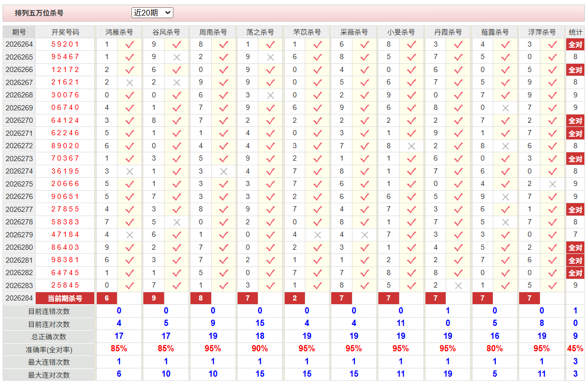Open the 近20期 period range dropdown
The height and width of the screenshot is (386, 588).
152,13
